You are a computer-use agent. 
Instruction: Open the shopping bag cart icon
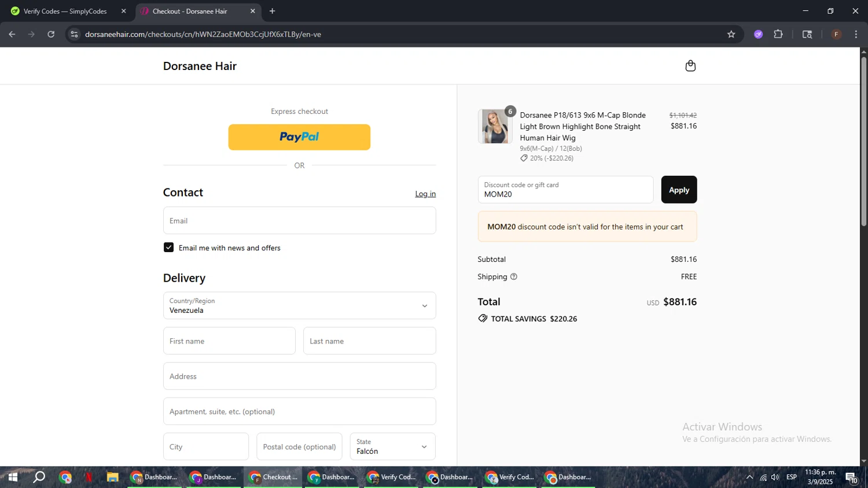point(690,66)
